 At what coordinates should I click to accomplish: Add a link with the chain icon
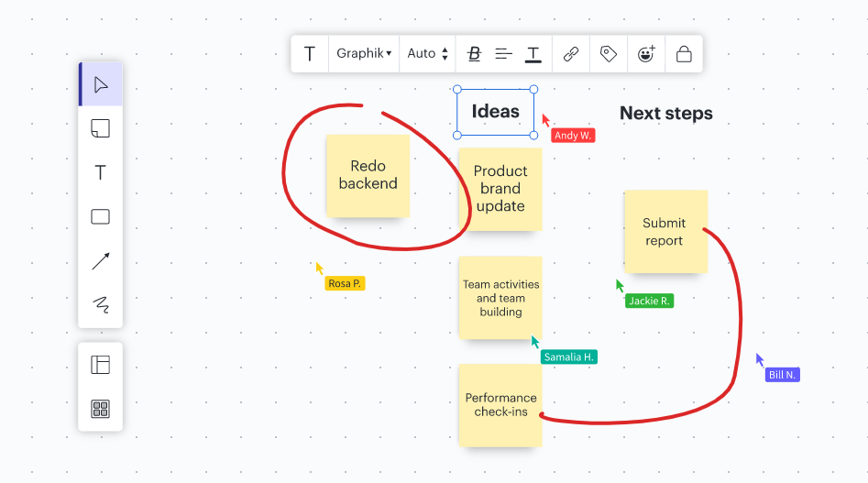tap(571, 54)
